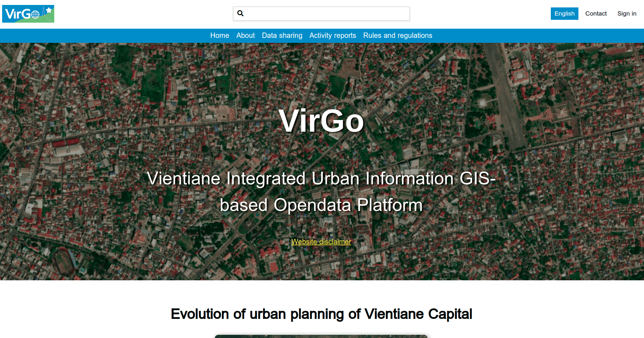Go to the Home menu item
644x338 pixels.
[x=220, y=35]
